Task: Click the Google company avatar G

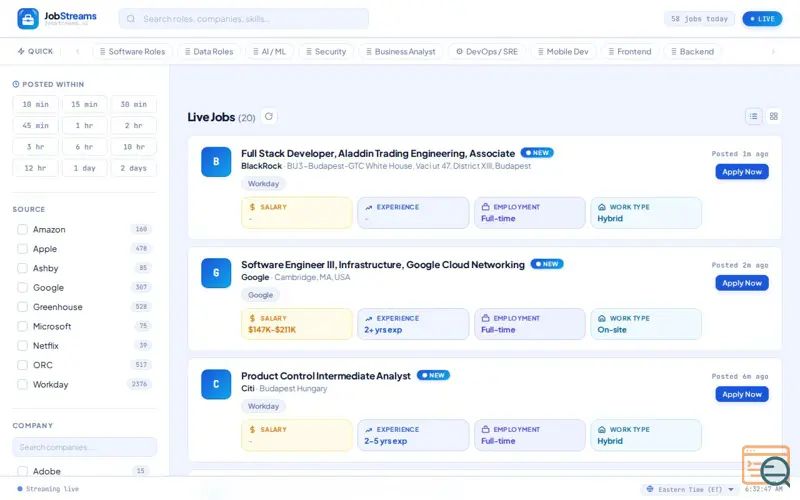Action: click(x=216, y=273)
